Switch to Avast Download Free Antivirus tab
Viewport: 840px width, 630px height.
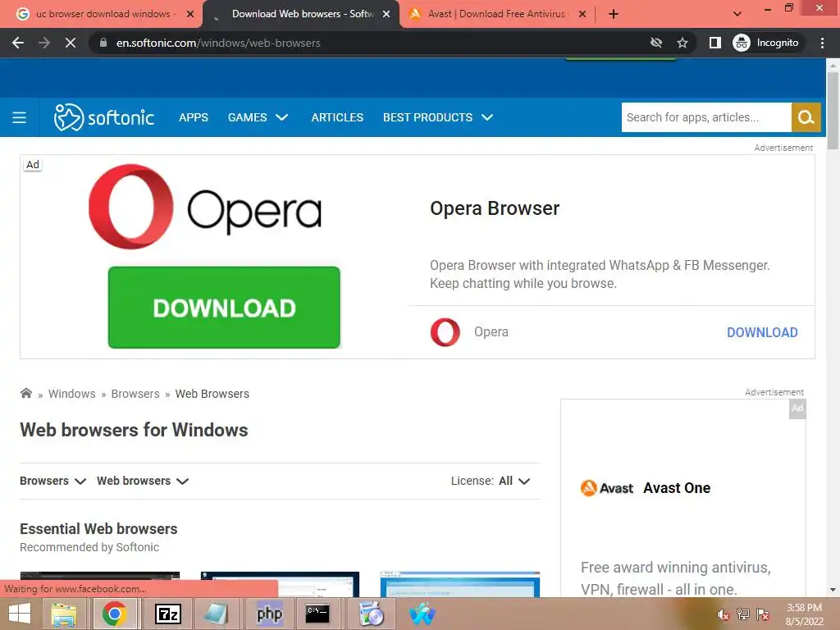point(495,14)
